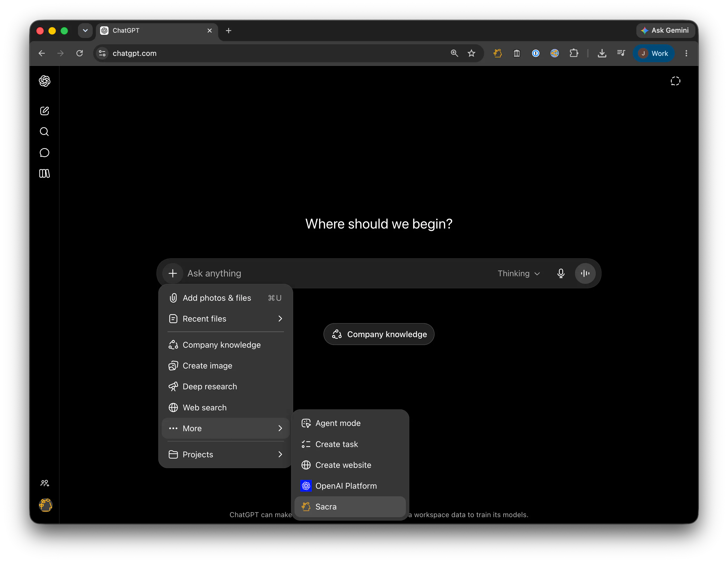Open the Work profile button
Screen dimensions: 728x563
click(x=654, y=53)
